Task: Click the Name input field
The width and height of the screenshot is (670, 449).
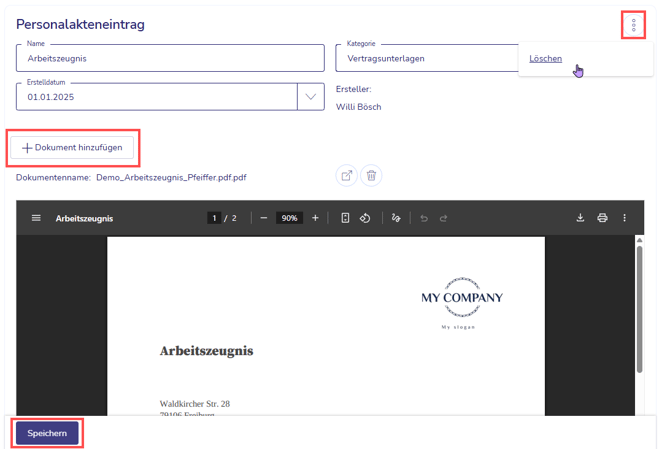Action: 170,58
